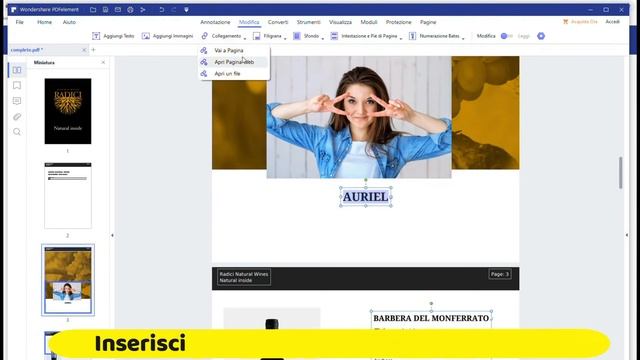Screen dimensions: 640x360
Task: Redo the last undone action
Action: point(174,9)
